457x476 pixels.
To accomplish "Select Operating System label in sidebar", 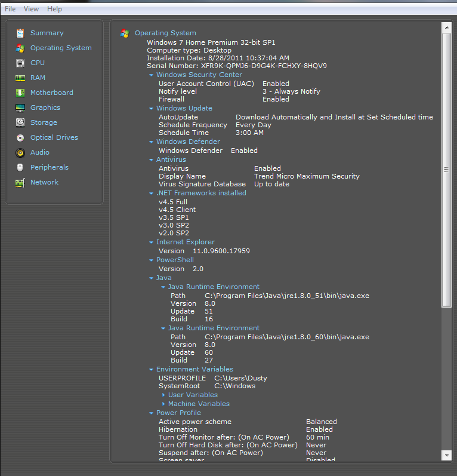I will tap(61, 48).
